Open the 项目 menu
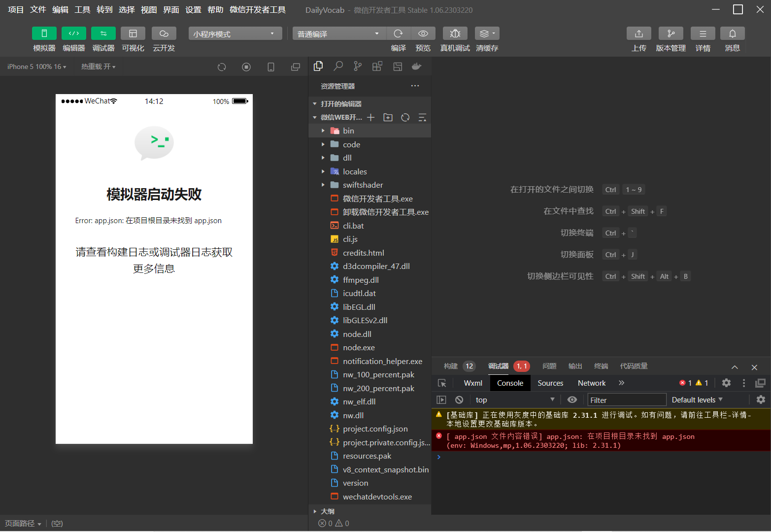Image resolution: width=771 pixels, height=532 pixels. (16, 10)
